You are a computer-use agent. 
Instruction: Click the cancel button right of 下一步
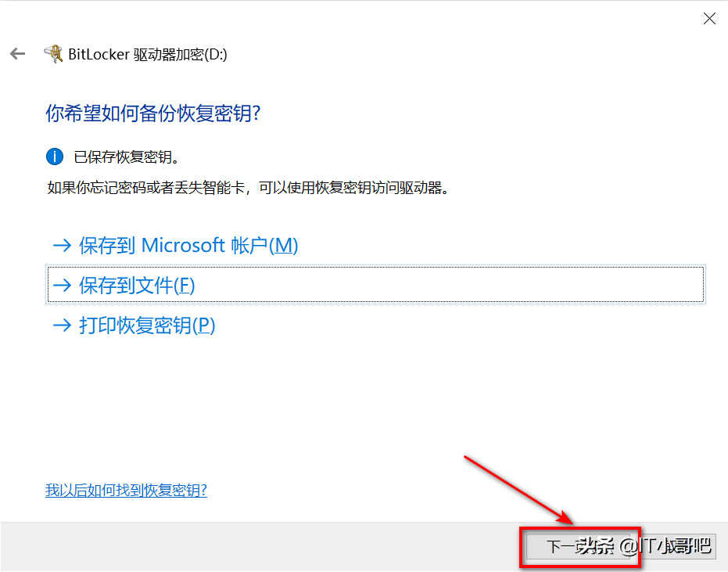pos(678,546)
